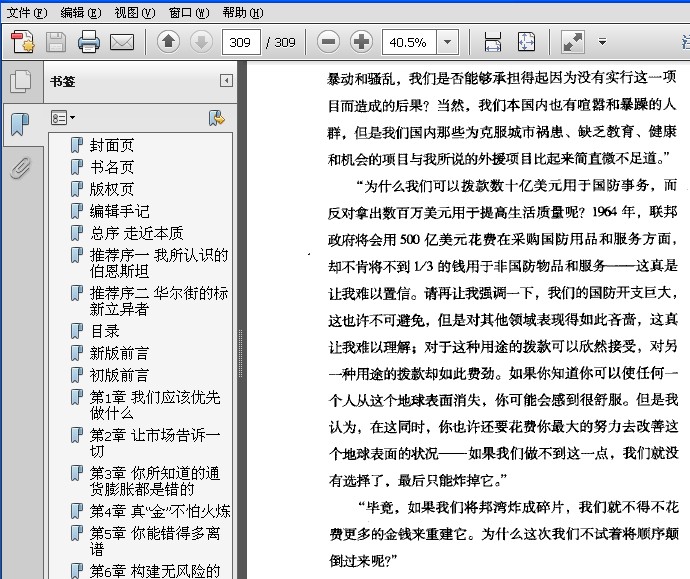690x579 pixels.
Task: Click the Print icon in toolbar
Action: tap(89, 42)
